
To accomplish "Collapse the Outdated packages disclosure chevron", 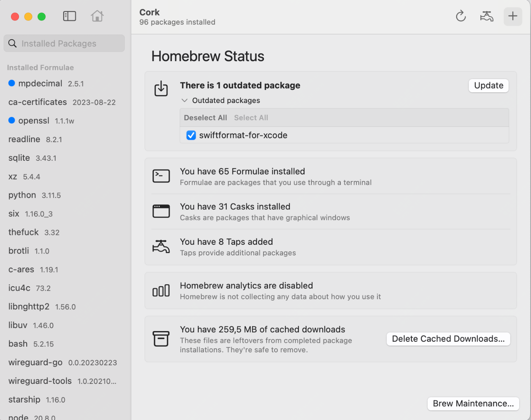I will 184,100.
